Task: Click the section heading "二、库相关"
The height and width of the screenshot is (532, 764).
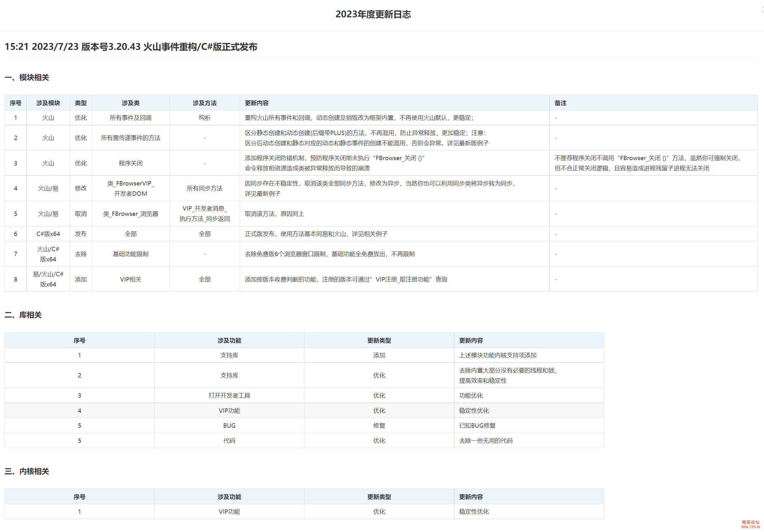Action: coord(23,315)
